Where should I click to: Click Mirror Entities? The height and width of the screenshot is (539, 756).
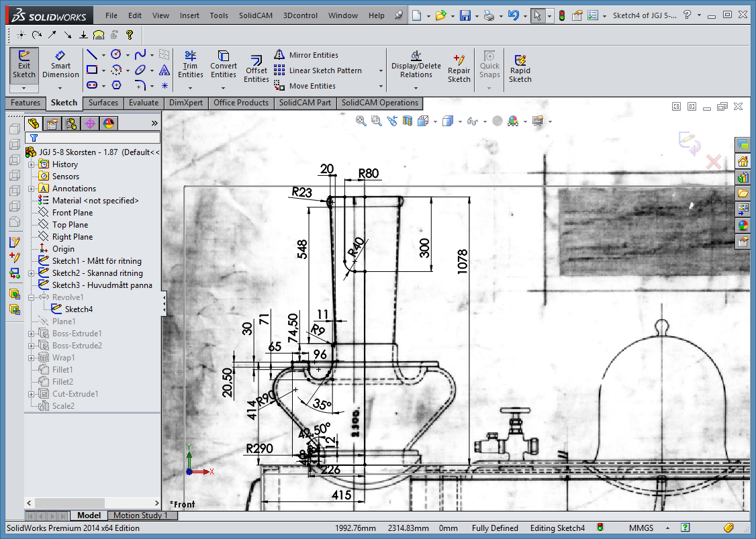click(x=307, y=55)
